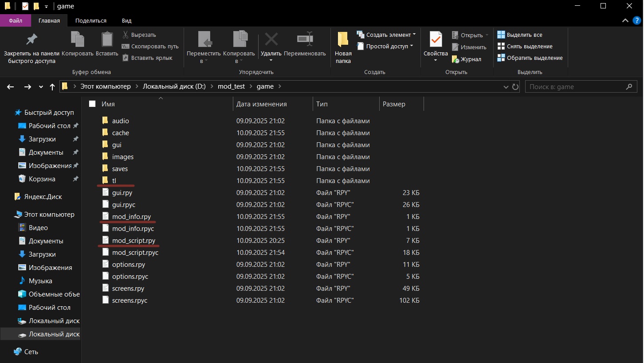Open Загрузки under Quick access
Screen dimensions: 644x363
(x=42, y=139)
